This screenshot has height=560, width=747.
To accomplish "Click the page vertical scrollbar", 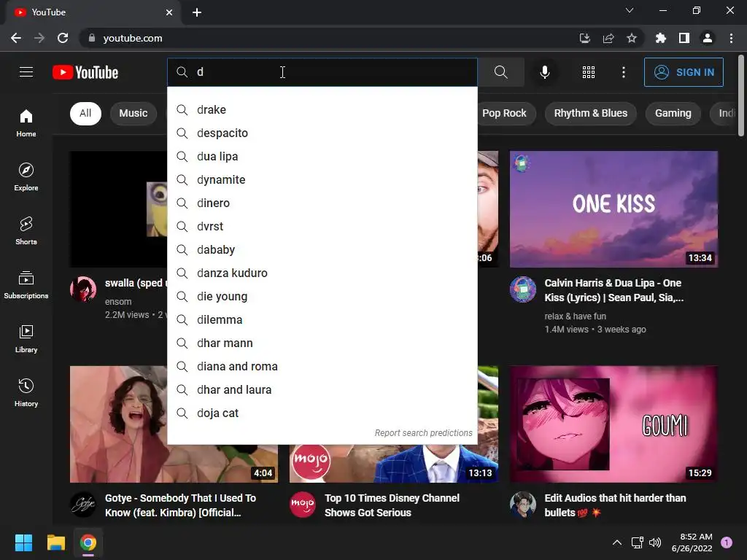I will coord(741,96).
